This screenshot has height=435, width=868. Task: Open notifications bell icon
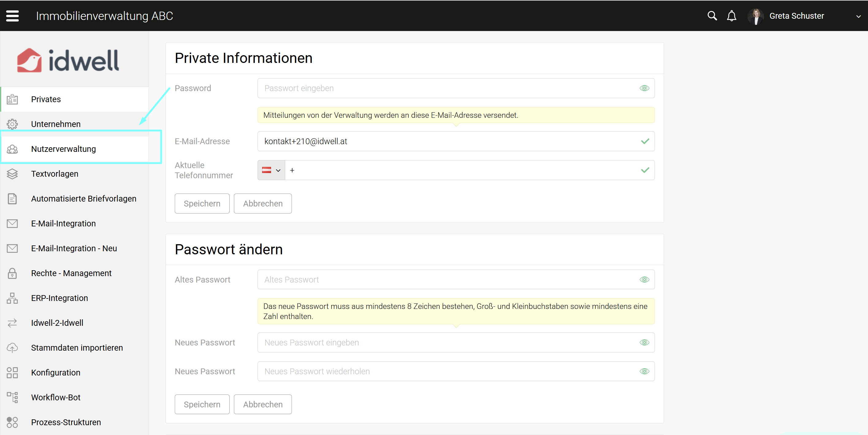(x=731, y=16)
